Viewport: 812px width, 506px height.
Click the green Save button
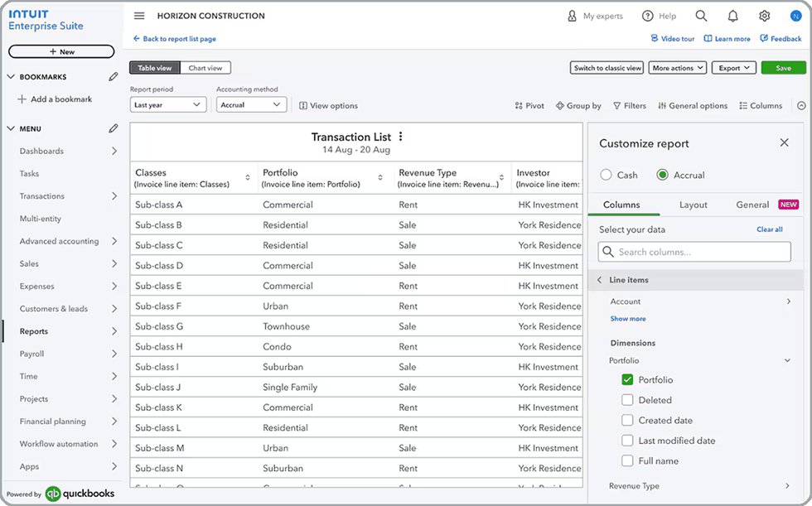coord(783,68)
